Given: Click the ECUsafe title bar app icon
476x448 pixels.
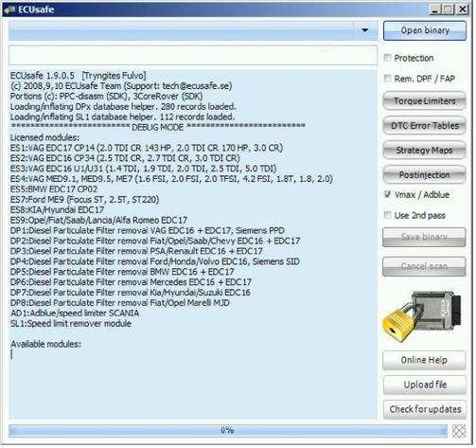Looking at the screenshot, I should tap(9, 9).
